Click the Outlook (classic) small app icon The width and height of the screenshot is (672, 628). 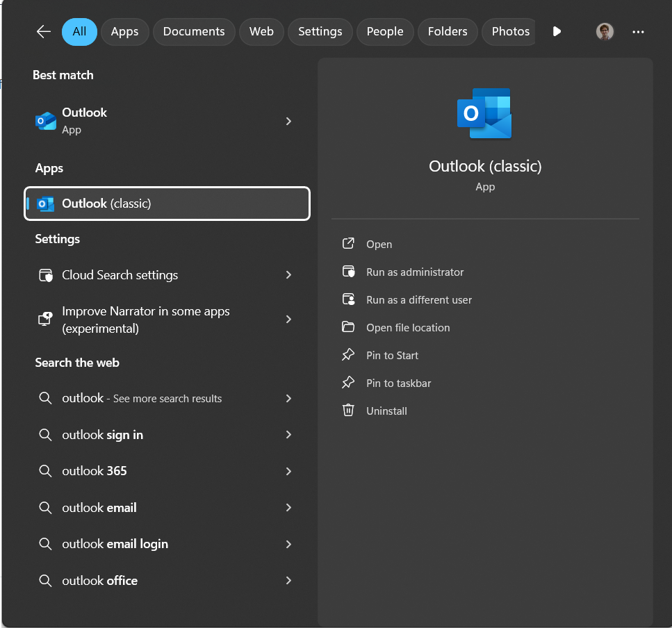click(45, 204)
